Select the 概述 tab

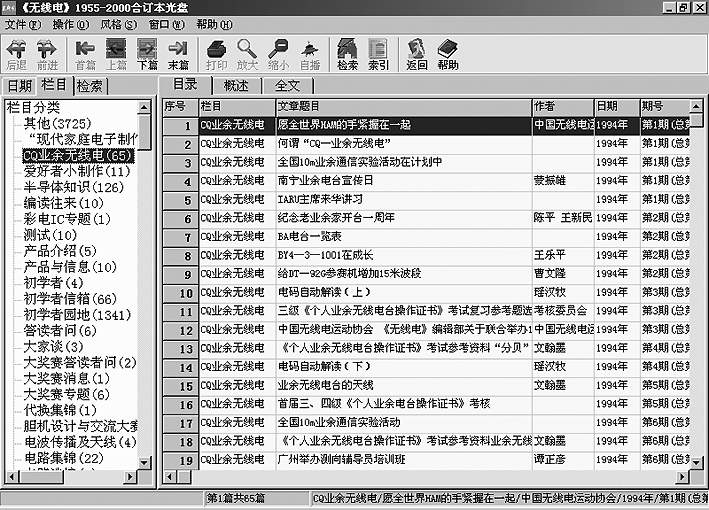(x=236, y=85)
